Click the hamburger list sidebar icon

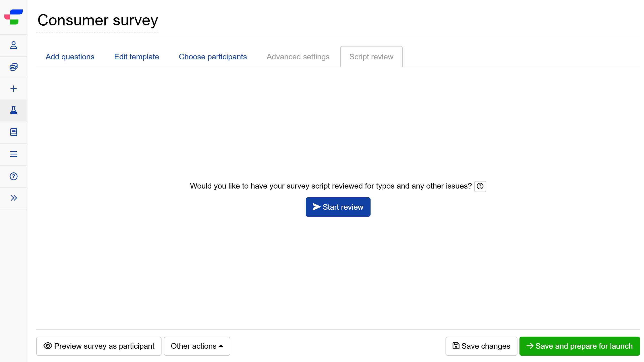14,154
